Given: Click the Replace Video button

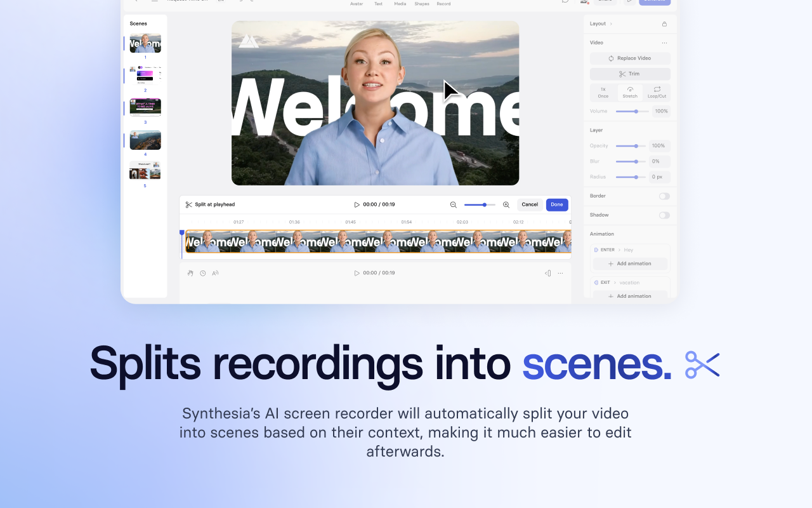Looking at the screenshot, I should coord(630,58).
